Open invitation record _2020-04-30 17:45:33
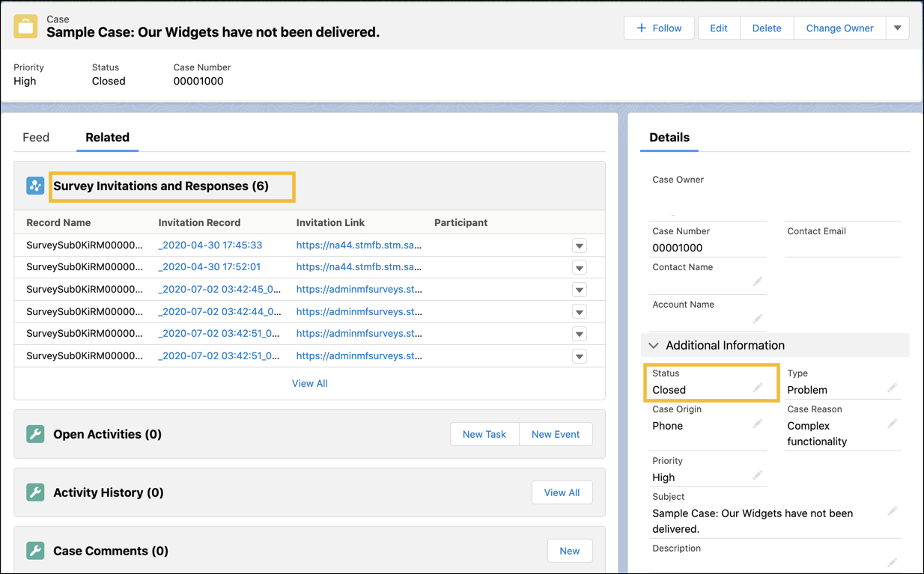Viewport: 924px width, 574px height. click(x=210, y=245)
